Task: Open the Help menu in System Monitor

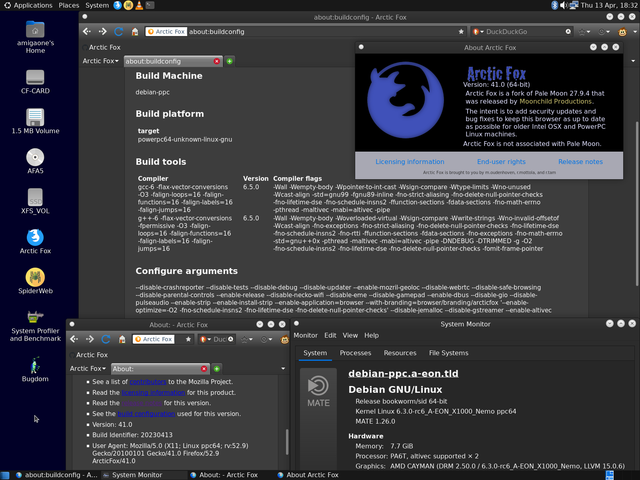Action: (371, 335)
